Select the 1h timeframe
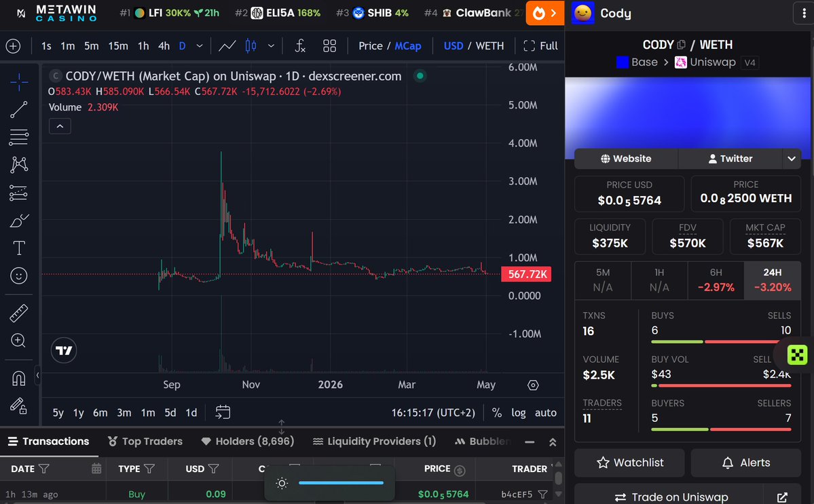This screenshot has height=504, width=814. click(x=143, y=46)
